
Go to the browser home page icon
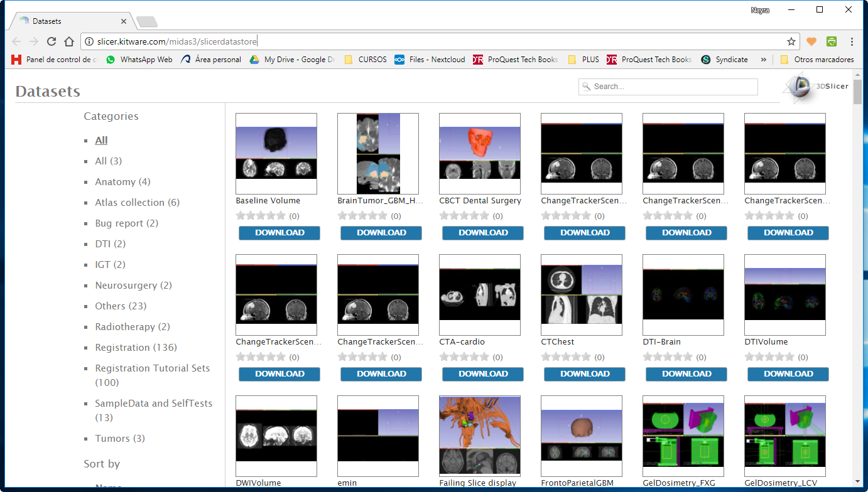tap(69, 41)
